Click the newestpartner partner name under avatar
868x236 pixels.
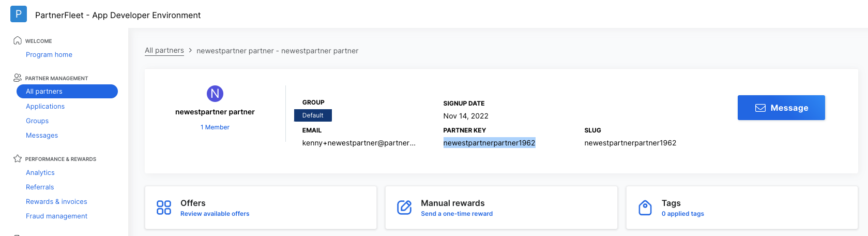point(215,112)
